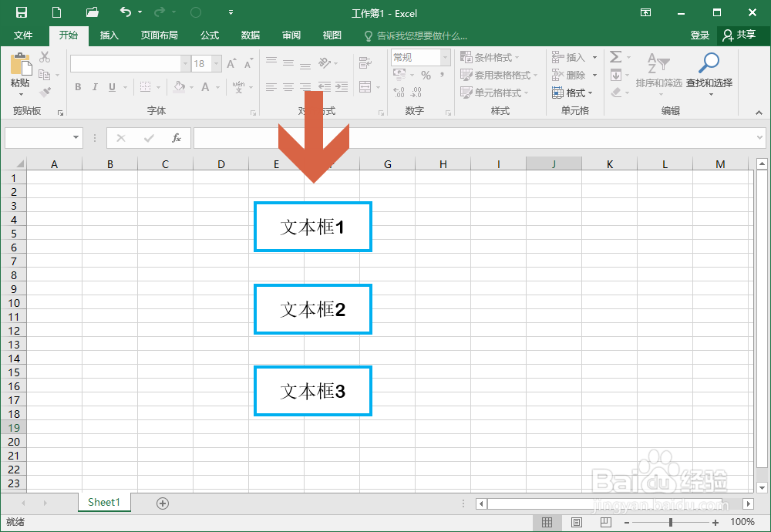Switch to Normal view in status bar
Viewport: 771px width, 532px height.
547,522
